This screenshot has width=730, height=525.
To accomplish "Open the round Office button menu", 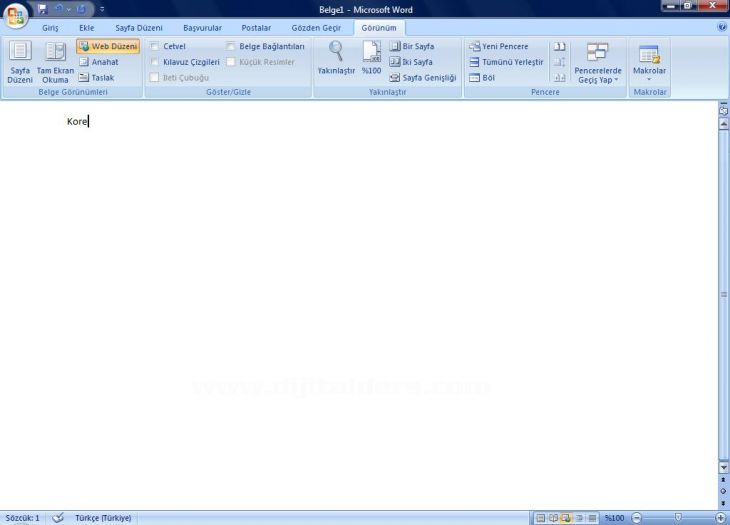I will click(x=16, y=15).
